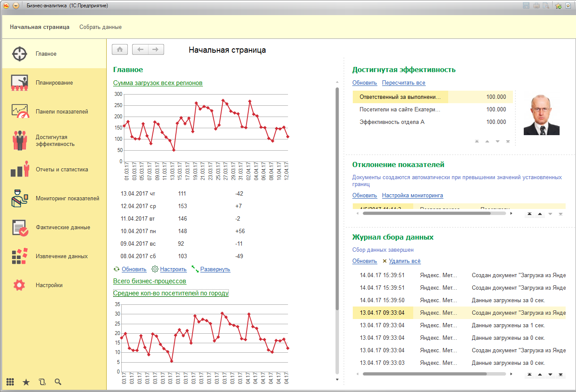The width and height of the screenshot is (576, 392).
Task: Click the expand arrows icon beside Развернуть
Action: pyautogui.click(x=195, y=269)
